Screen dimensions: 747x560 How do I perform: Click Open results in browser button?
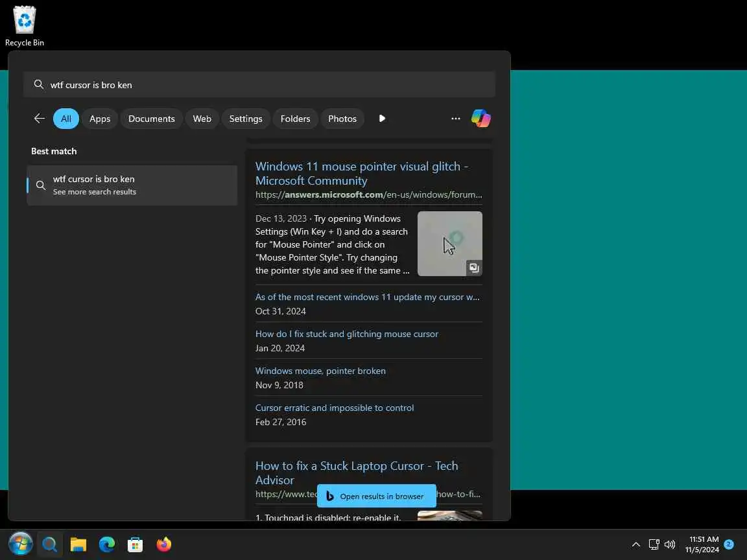[x=376, y=496]
